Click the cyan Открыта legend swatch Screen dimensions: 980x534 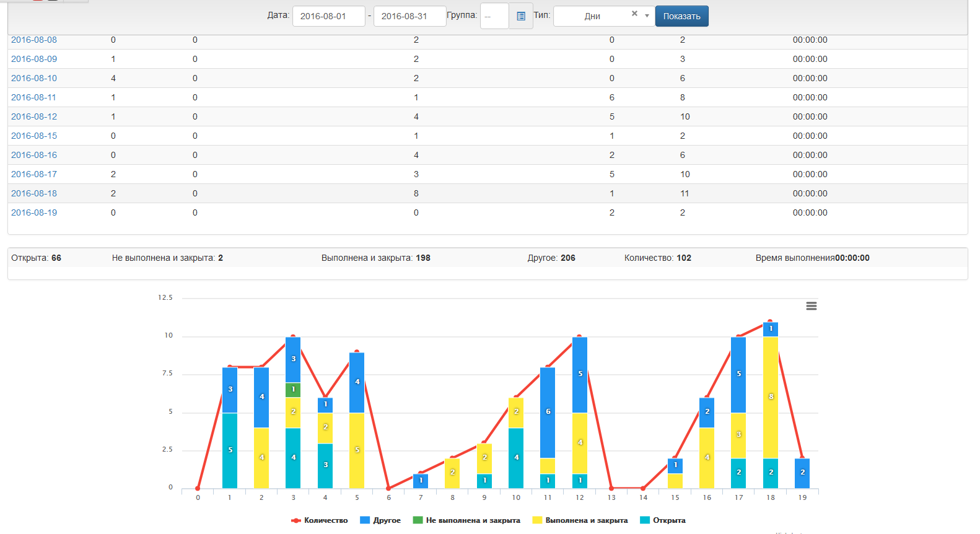645,520
